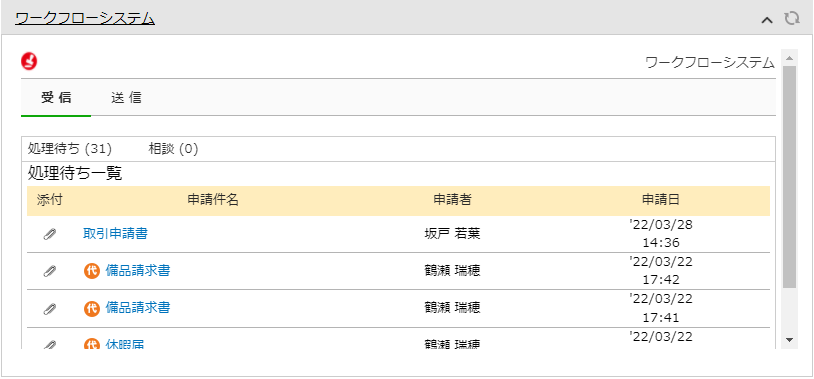Click the vertical scrollbar thumb

tap(790, 177)
